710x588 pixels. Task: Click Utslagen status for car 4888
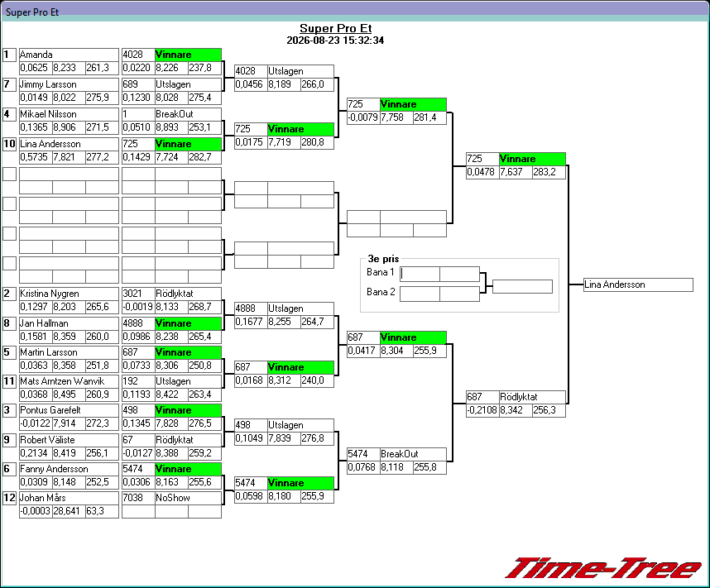coord(300,308)
